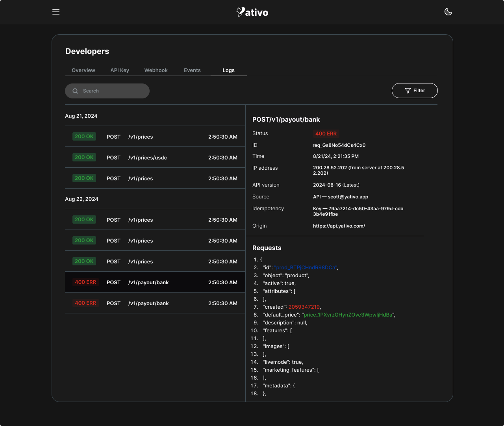504x426 pixels.
Task: Open the Webhook tab
Action: (156, 70)
